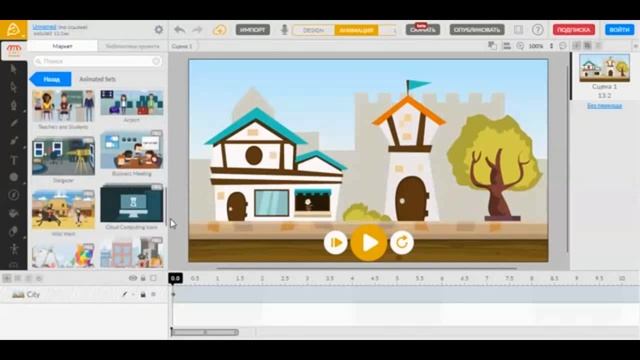This screenshot has width=640, height=360.
Task: Click the cloud save icon
Action: click(220, 30)
